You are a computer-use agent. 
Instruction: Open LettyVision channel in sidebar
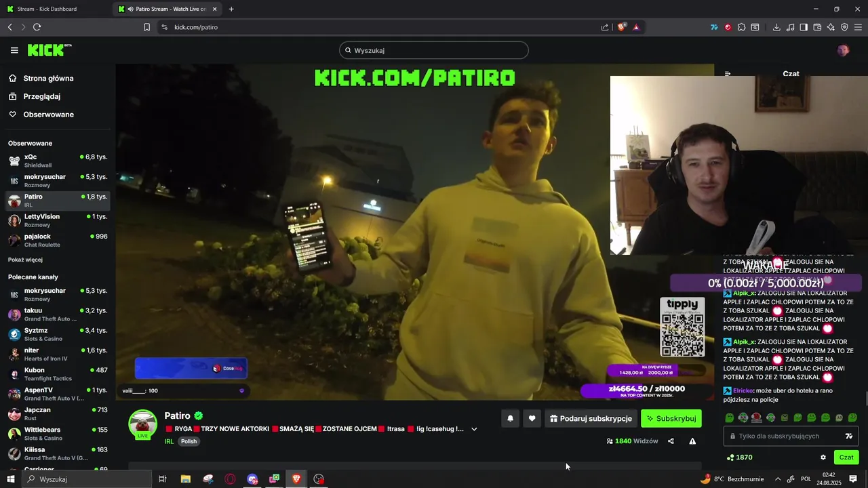(58, 220)
